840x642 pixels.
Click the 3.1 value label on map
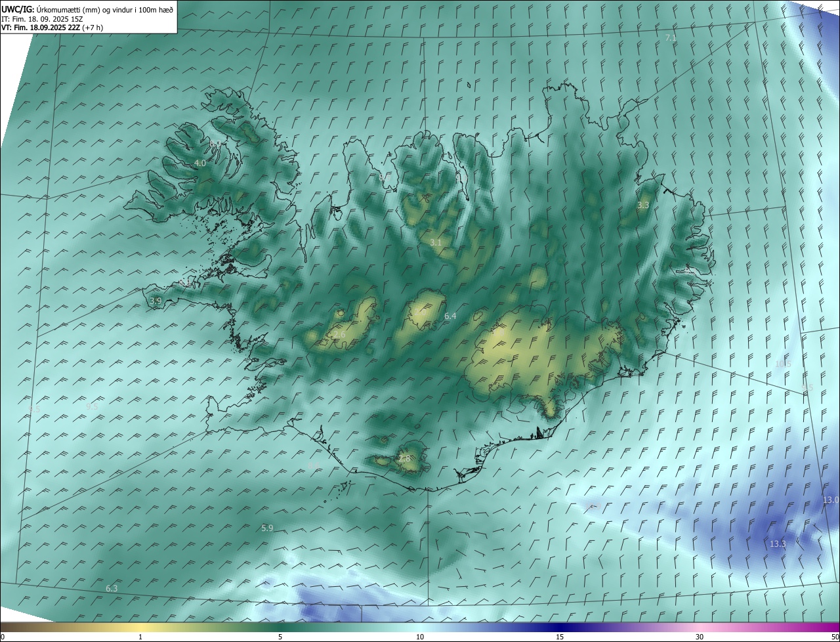tap(436, 243)
